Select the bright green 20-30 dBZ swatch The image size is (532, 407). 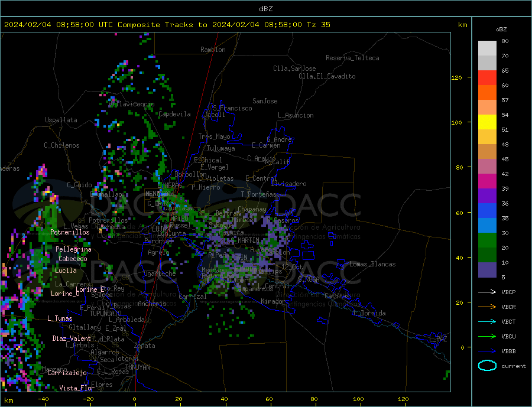pos(487,240)
